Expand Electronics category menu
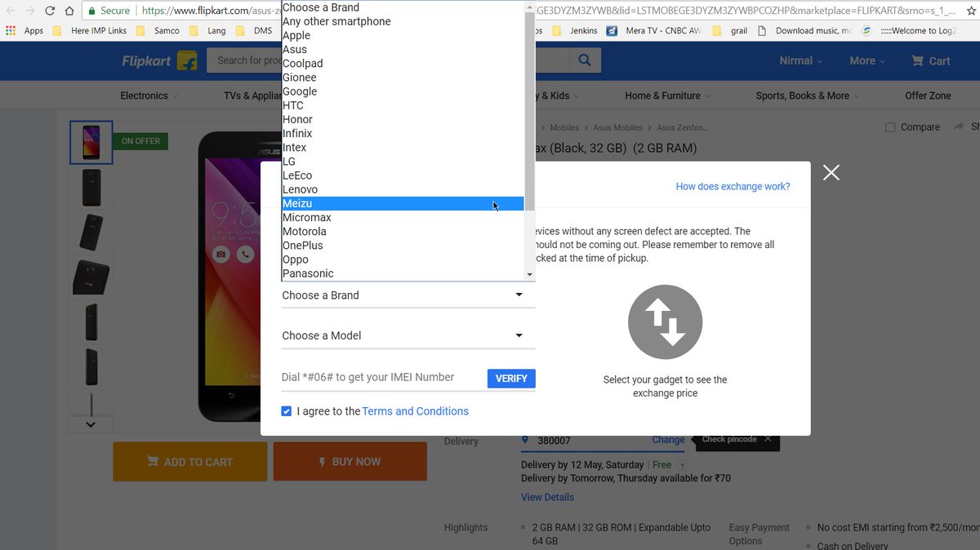The height and width of the screenshot is (550, 980). (x=149, y=95)
